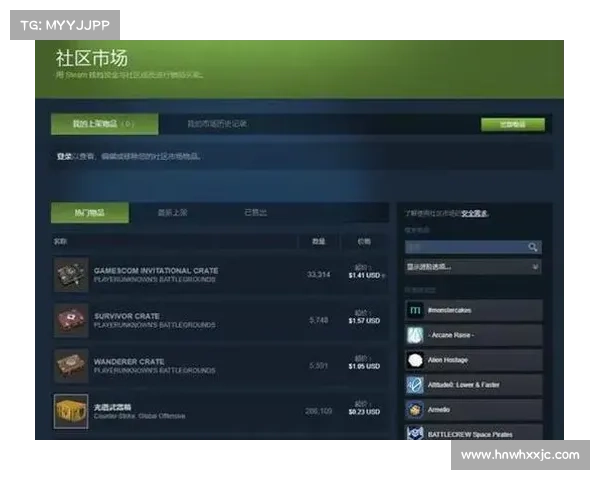Click the Arcane Raise game icon
The width and height of the screenshot is (600, 480).
coord(415,335)
